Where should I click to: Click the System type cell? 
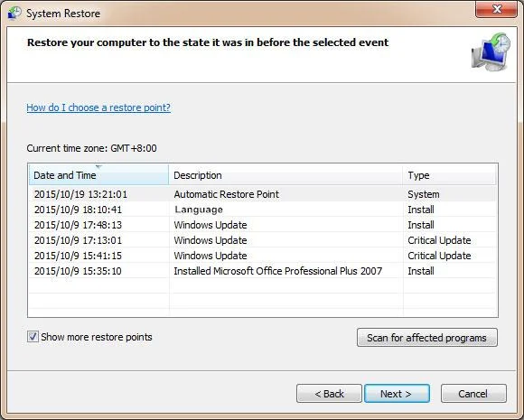424,194
